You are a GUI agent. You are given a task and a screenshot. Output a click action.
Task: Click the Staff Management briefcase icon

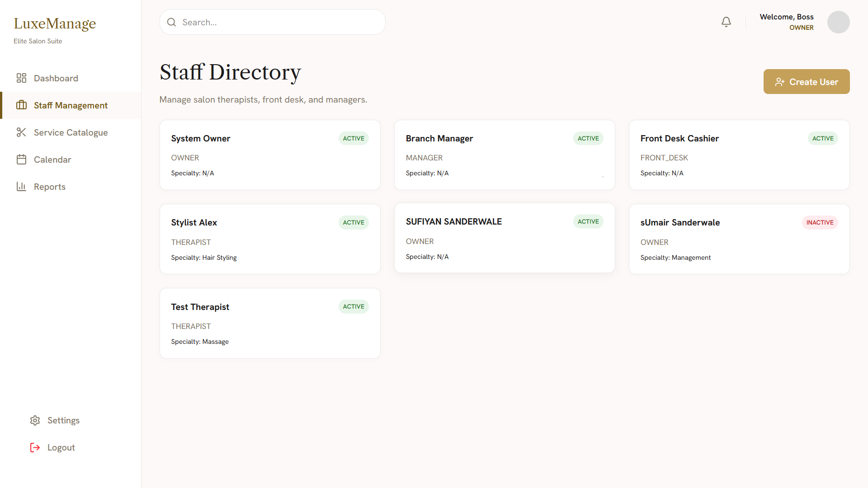click(x=21, y=105)
